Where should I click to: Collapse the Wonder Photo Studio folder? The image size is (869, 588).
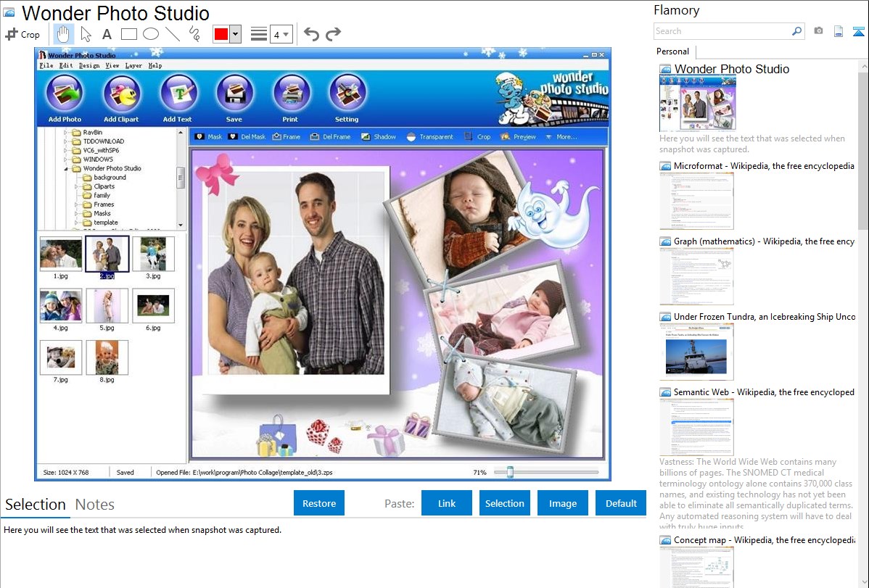pos(66,168)
